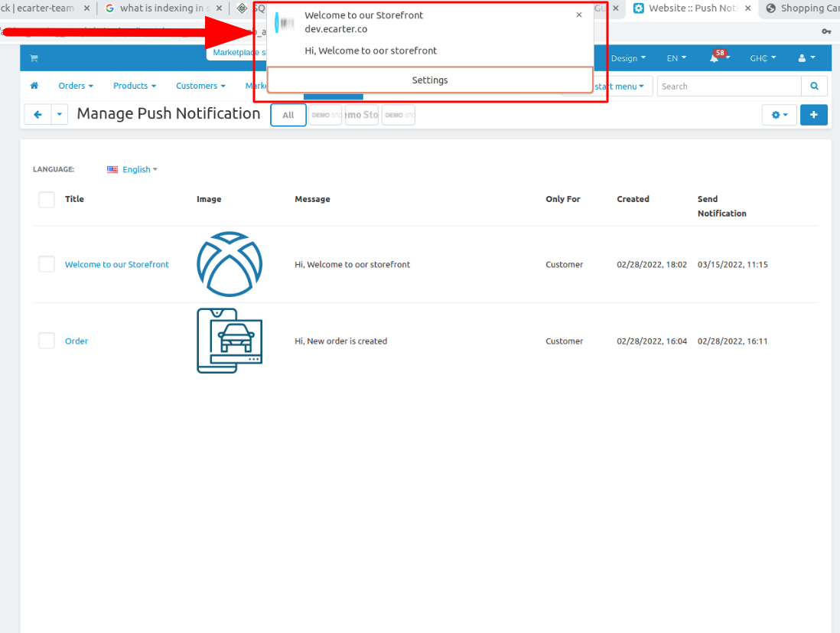Expand the English language dropdown
Screen dimensions: 840x633
pyautogui.click(x=133, y=170)
